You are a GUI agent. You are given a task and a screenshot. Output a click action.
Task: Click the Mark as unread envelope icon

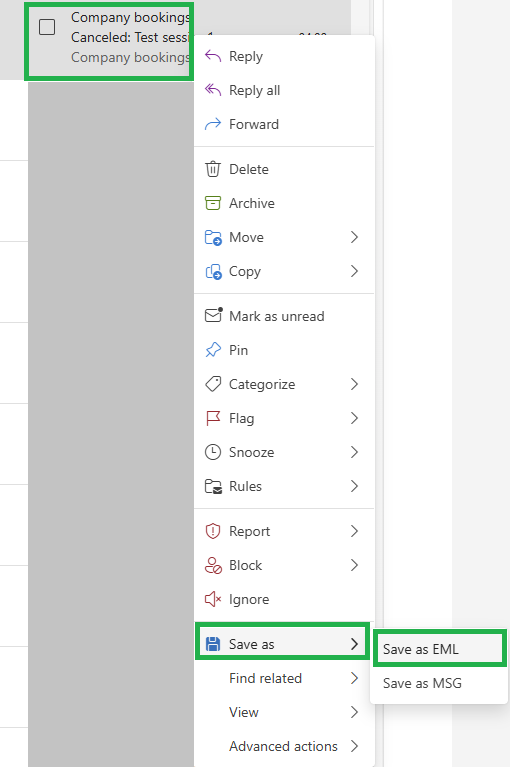click(x=213, y=316)
